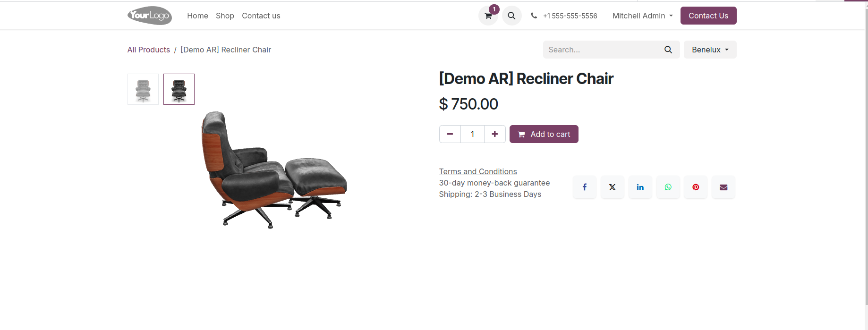
Task: Focus the products search field
Action: 601,50
